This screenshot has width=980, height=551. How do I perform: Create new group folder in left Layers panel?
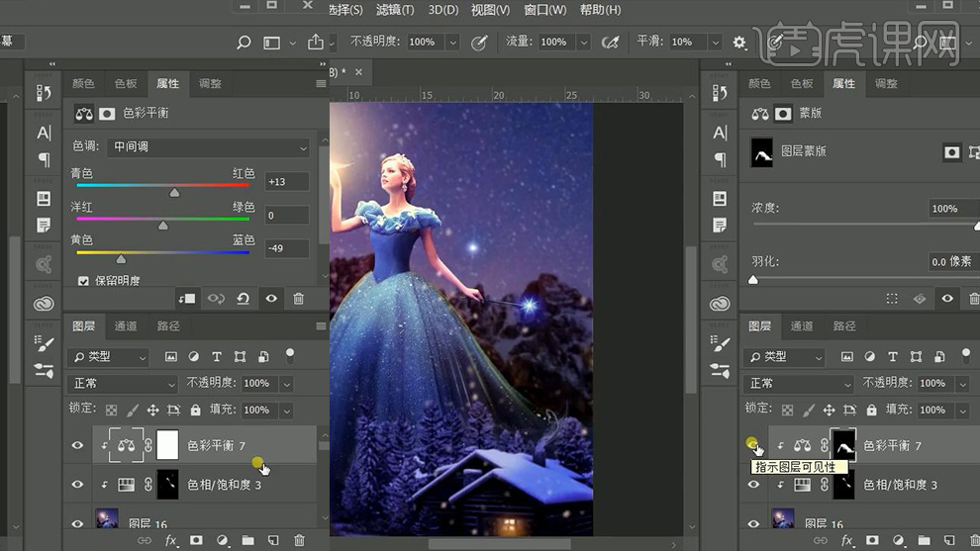pyautogui.click(x=247, y=540)
